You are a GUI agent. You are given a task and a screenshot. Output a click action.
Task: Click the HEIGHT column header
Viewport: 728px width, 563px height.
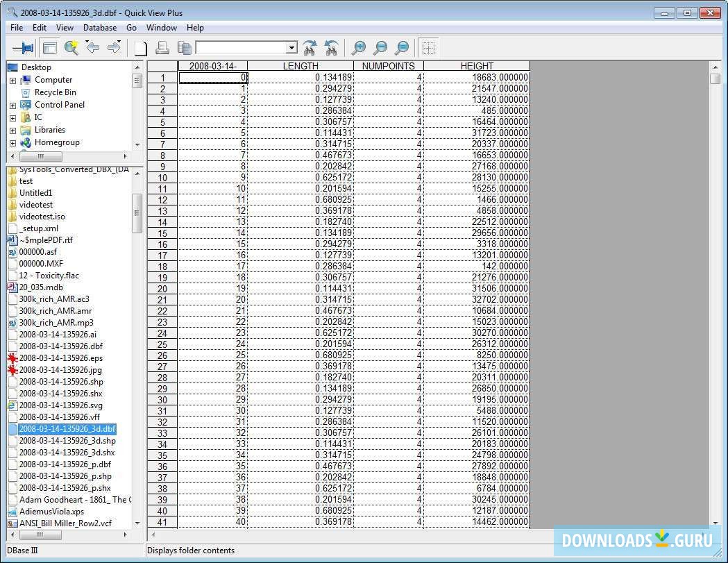477,66
